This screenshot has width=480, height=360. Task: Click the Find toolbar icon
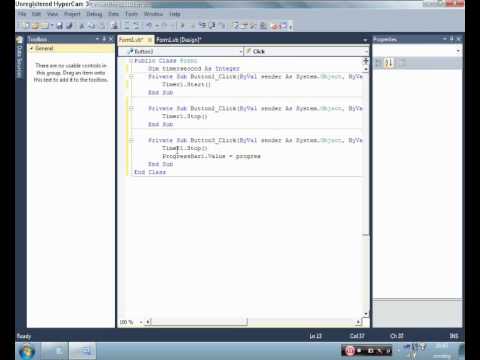pos(115,25)
